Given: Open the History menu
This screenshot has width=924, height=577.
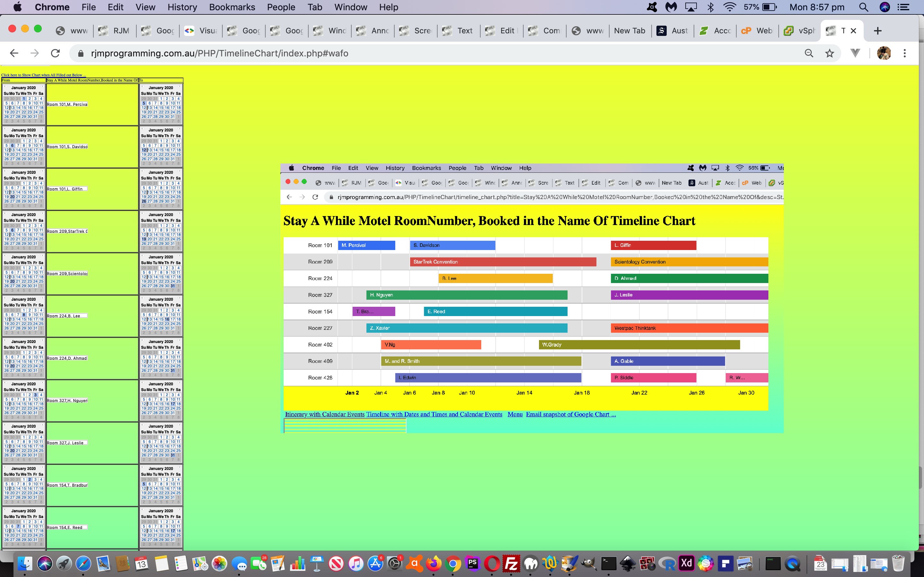Looking at the screenshot, I should (x=182, y=7).
